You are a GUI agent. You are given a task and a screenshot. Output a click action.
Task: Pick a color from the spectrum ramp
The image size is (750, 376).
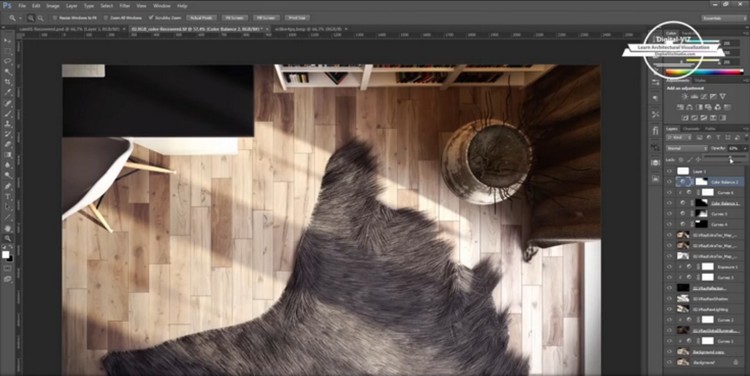704,72
